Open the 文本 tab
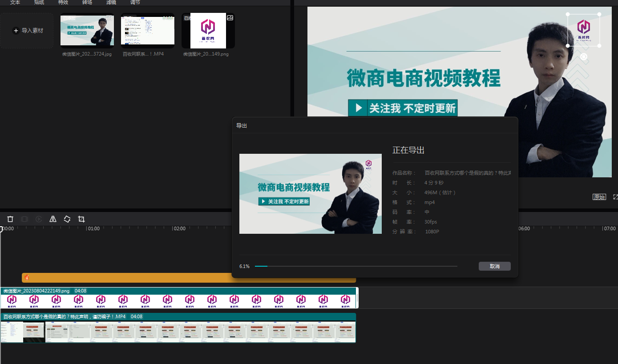Image resolution: width=618 pixels, height=364 pixels. 15,2
